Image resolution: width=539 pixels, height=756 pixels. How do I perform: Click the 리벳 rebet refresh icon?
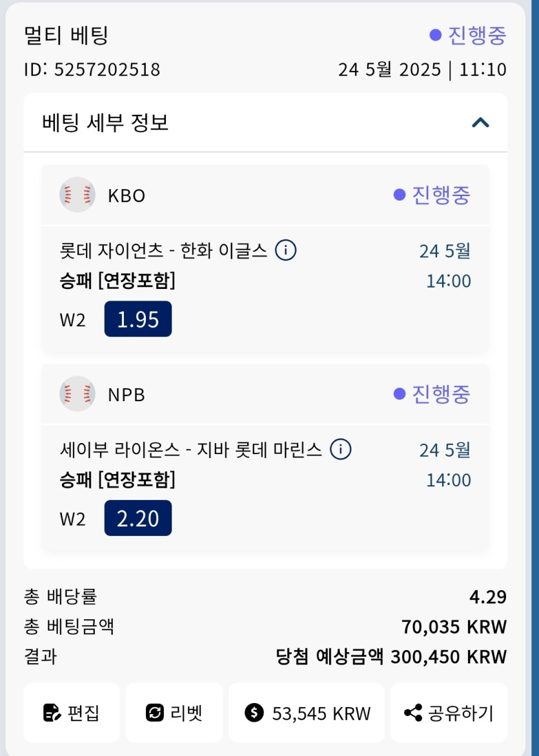tap(155, 713)
